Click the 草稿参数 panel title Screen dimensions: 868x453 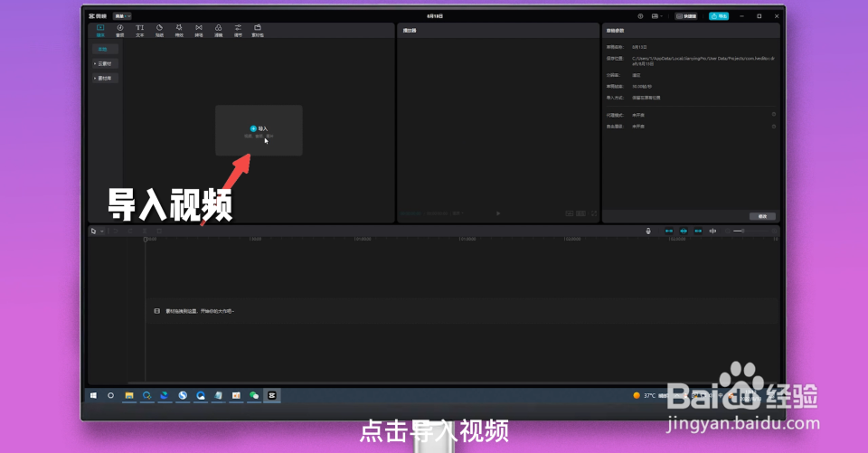615,31
